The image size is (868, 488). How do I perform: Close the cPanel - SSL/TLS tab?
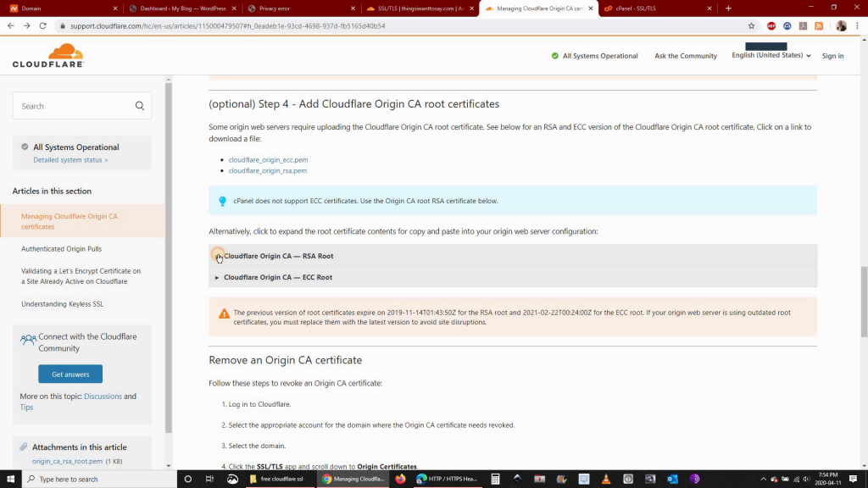tap(709, 8)
